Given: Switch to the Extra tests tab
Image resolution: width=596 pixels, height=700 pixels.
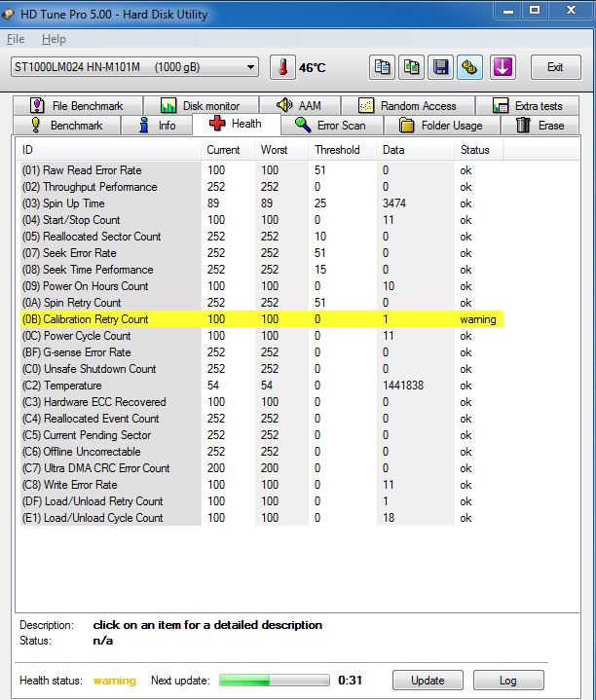Looking at the screenshot, I should click(x=527, y=106).
